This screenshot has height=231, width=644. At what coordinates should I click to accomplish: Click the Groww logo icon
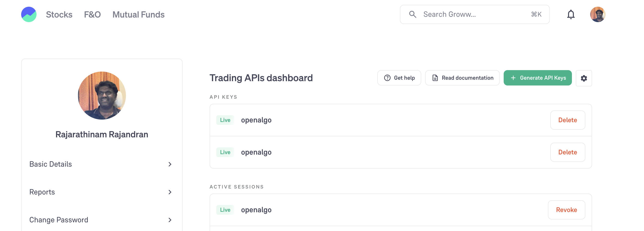point(29,14)
